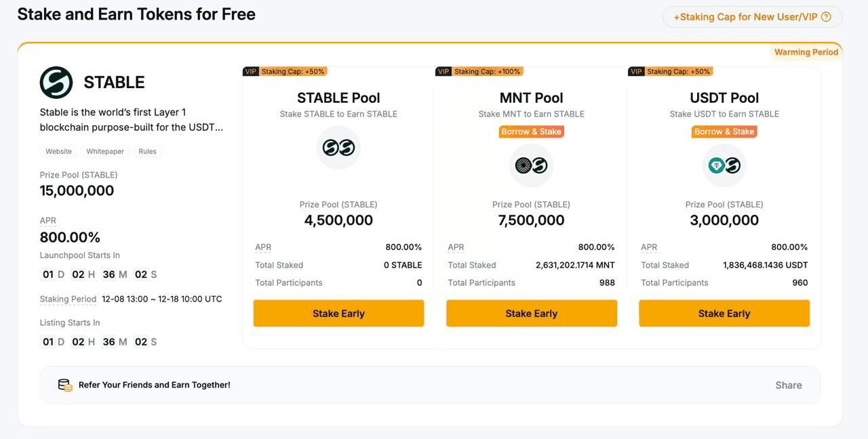Screen dimensions: 868x439
Task: Click the USDT Pool Borrow & Stake tag
Action: click(x=724, y=131)
